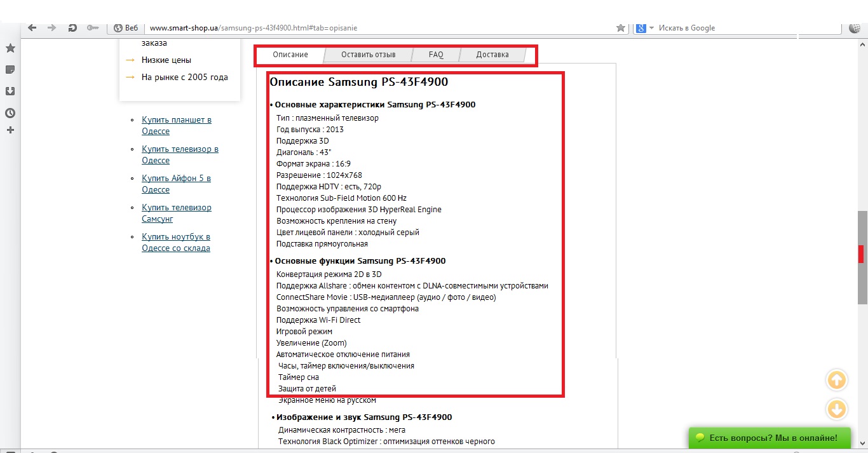Image resolution: width=868 pixels, height=453 pixels.
Task: Click 'Технология Sub-Field Motion 600 Hz' line
Action: [341, 198]
